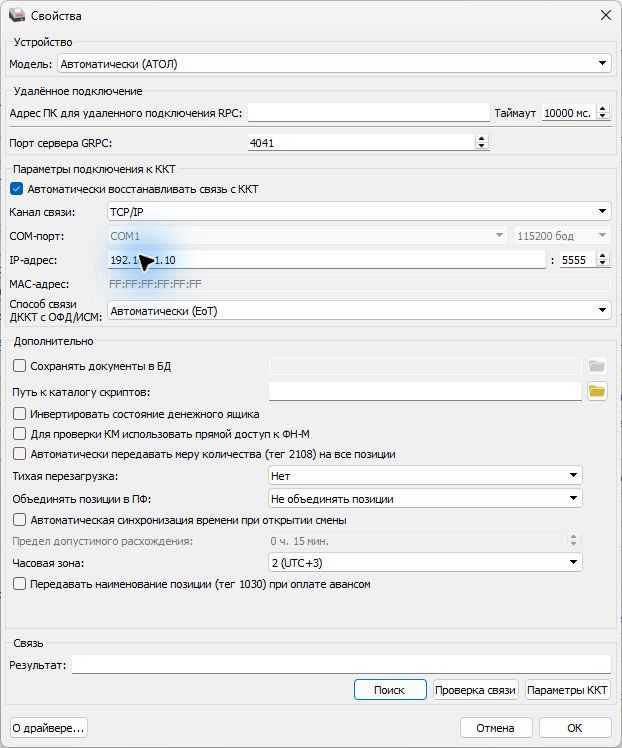Increase the timeout value with the up arrow
The image size is (622, 748).
coord(603,109)
